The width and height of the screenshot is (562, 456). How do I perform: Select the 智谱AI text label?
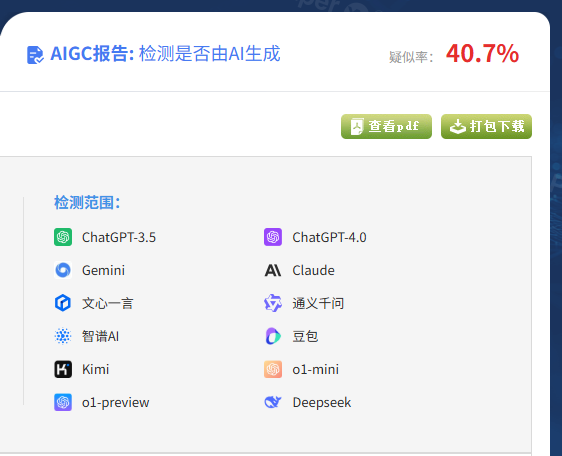100,336
